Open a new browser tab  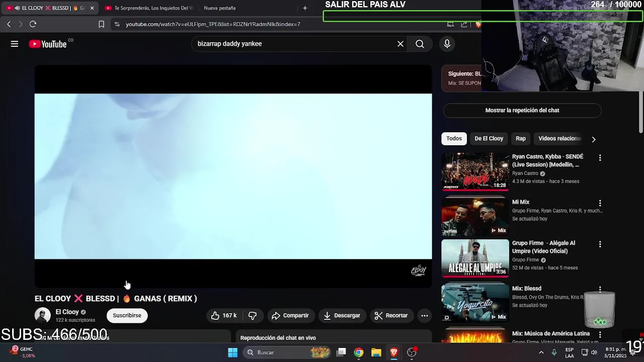(x=305, y=8)
